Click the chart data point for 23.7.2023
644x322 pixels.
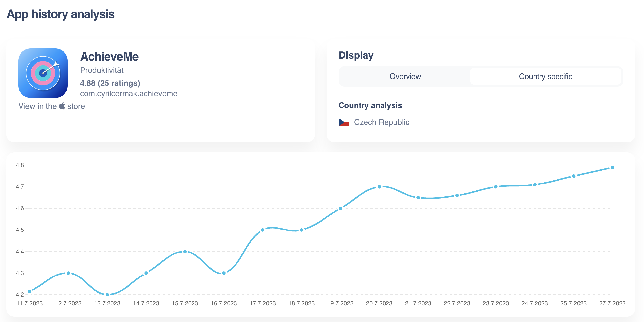click(x=496, y=187)
